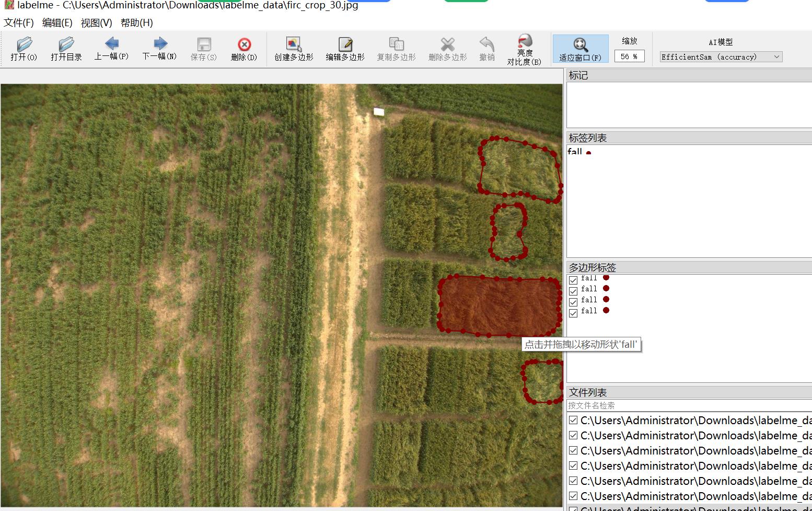Click the zoom percentage field

[x=629, y=56]
